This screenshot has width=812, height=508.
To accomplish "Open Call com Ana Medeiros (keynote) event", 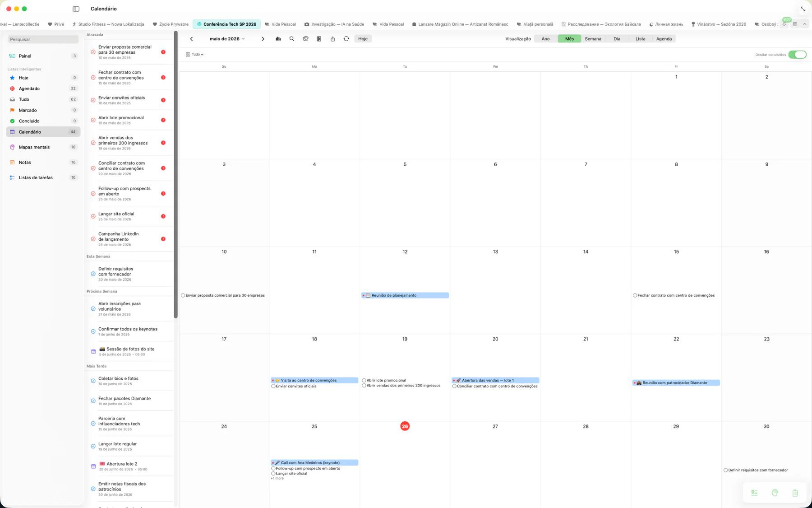I will 314,462.
